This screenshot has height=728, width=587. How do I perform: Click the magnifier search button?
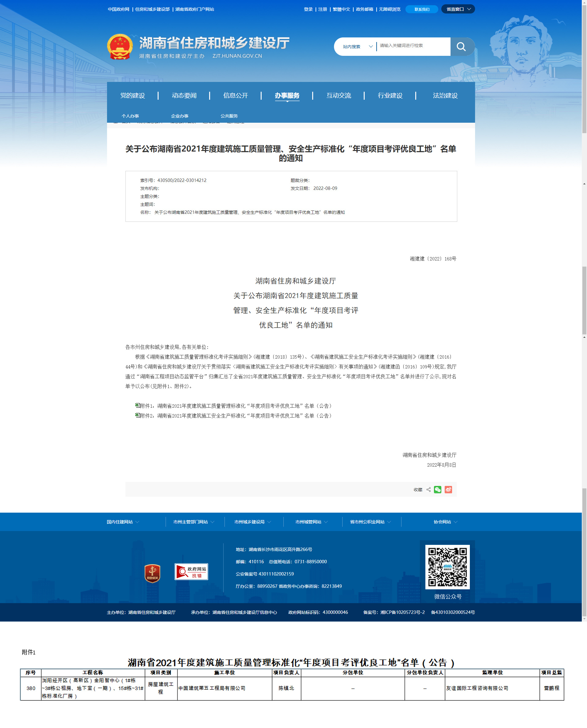461,47
